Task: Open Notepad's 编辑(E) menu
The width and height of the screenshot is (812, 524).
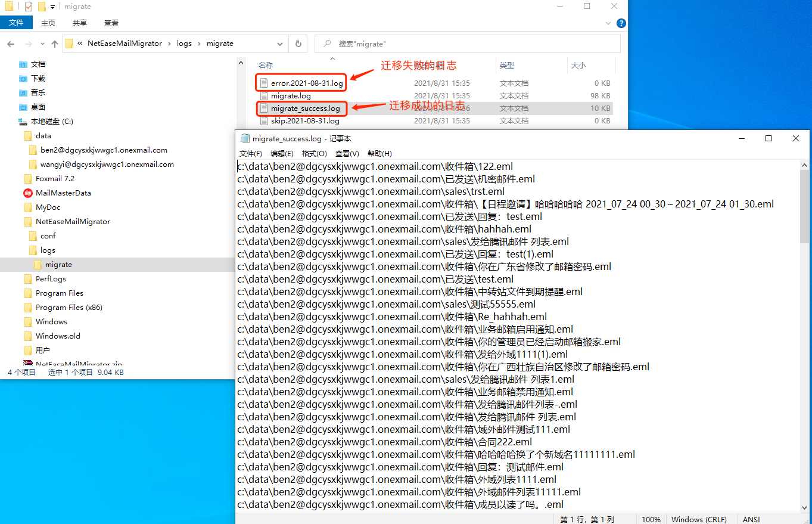Action: (282, 154)
